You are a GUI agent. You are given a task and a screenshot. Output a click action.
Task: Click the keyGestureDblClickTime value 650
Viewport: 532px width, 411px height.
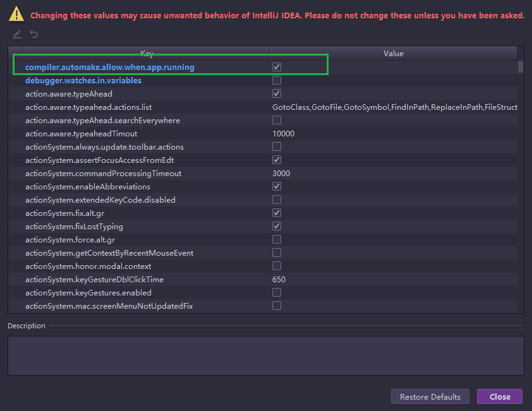tap(279, 279)
